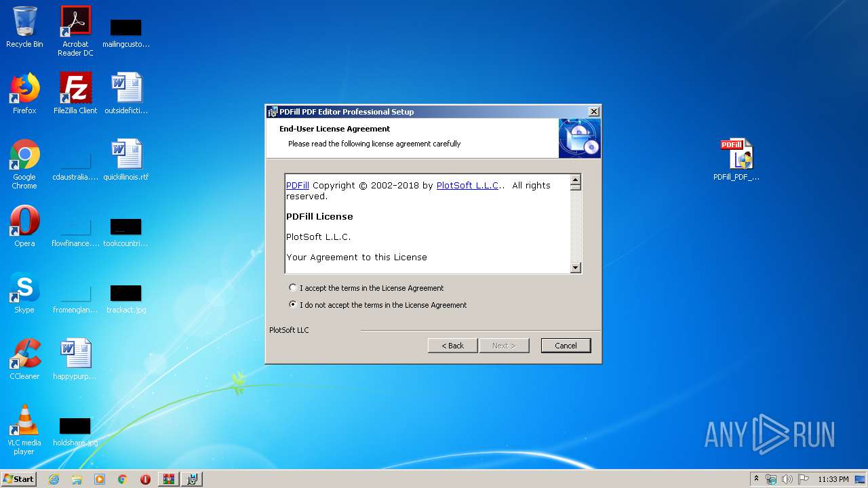Viewport: 868px width, 488px height.
Task: Select the Firefox desktop shortcut
Action: click(24, 94)
